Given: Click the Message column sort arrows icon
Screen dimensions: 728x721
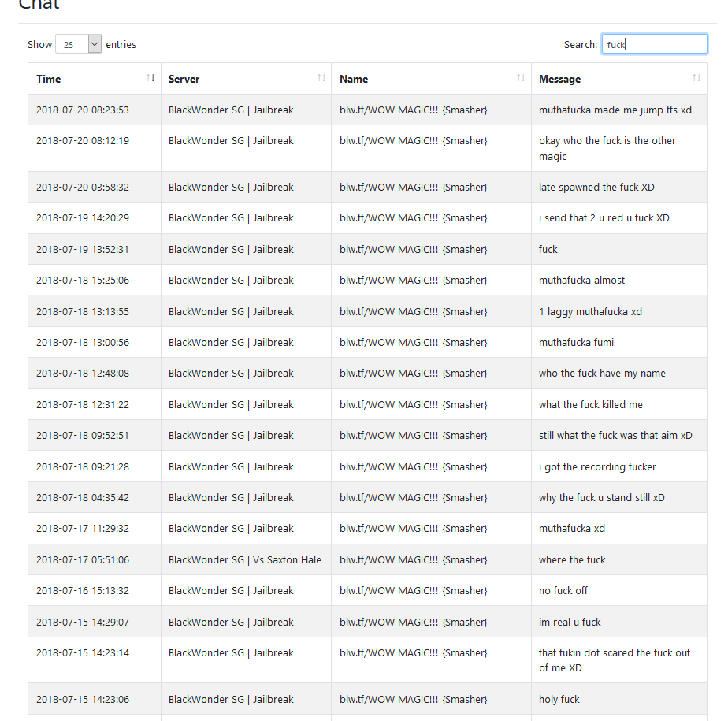Looking at the screenshot, I should [696, 78].
